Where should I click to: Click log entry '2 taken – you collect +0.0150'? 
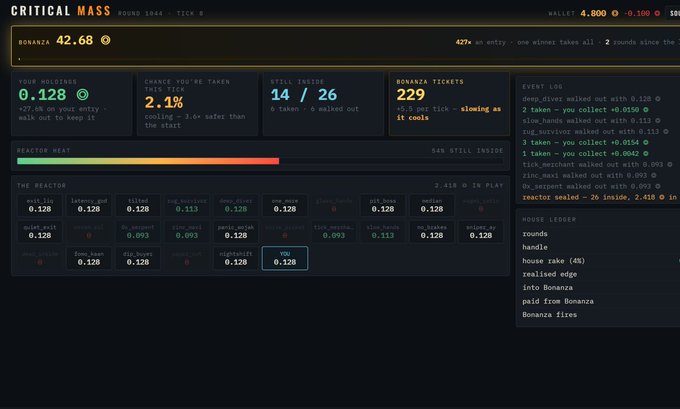[585, 110]
